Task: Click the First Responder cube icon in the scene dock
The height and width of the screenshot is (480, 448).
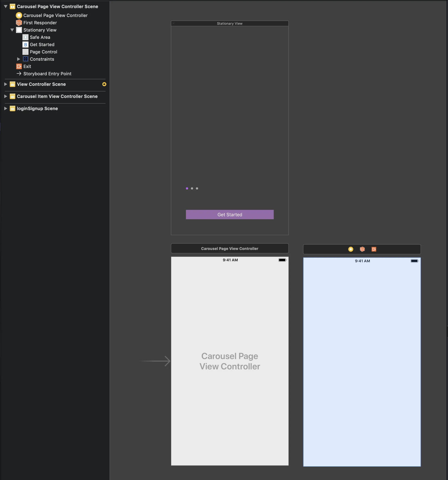Action: pos(362,249)
